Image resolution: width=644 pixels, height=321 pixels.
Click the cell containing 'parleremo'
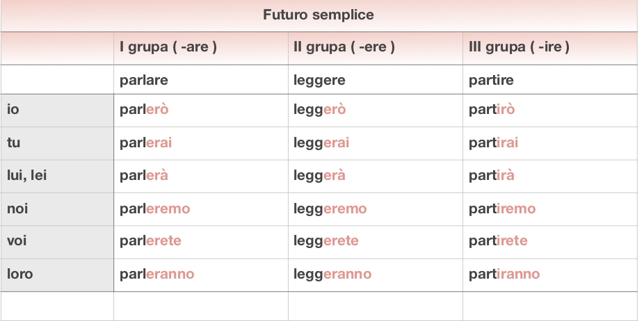154,208
